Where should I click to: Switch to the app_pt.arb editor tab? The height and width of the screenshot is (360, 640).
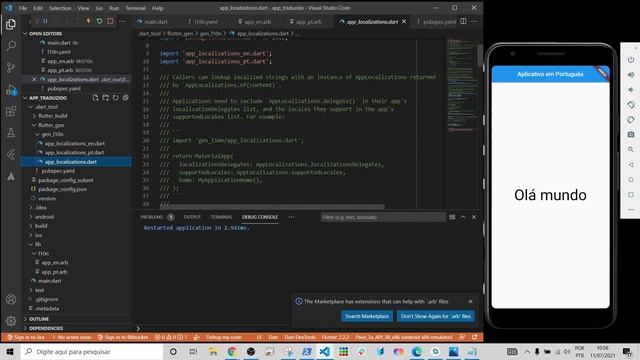click(309, 22)
